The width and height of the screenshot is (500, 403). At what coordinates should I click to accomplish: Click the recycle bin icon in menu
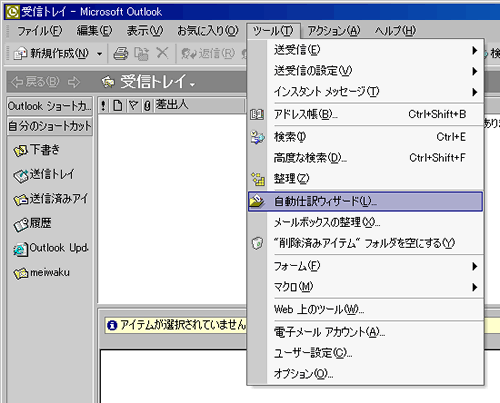click(x=257, y=243)
